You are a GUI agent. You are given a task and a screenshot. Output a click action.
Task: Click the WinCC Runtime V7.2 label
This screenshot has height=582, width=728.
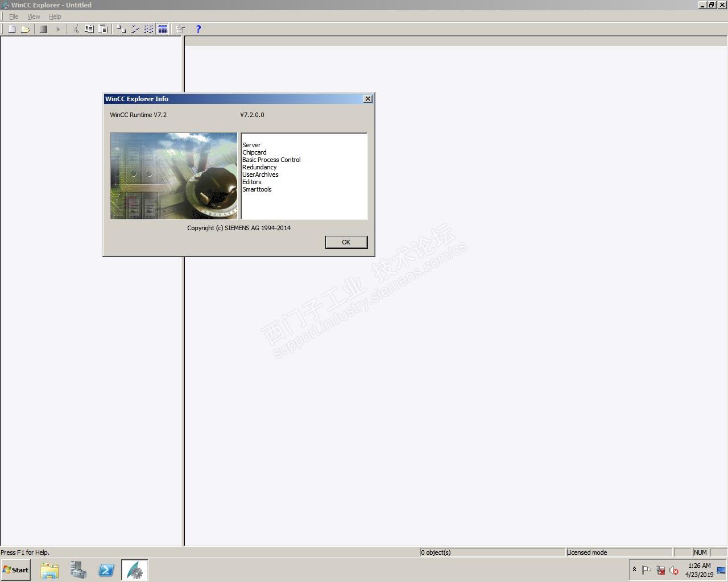(138, 115)
